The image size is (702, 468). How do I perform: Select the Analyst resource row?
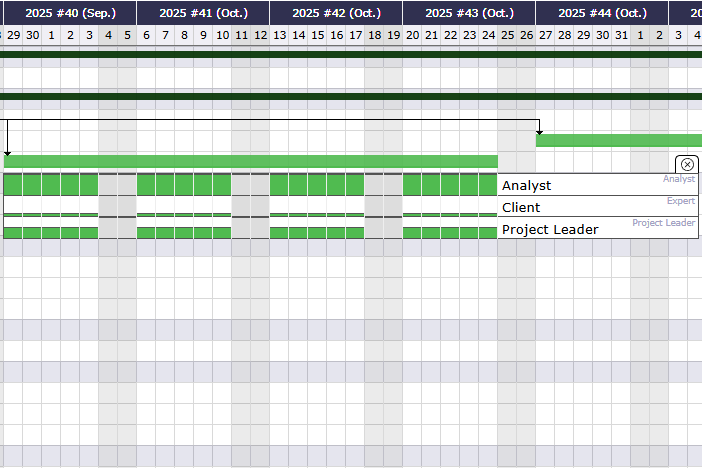pos(597,185)
